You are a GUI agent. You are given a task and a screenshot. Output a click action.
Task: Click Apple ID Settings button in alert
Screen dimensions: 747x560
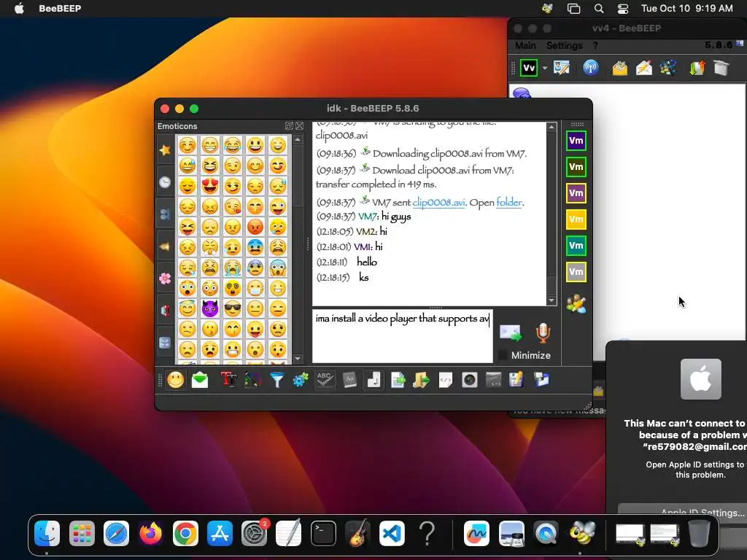[683, 513]
